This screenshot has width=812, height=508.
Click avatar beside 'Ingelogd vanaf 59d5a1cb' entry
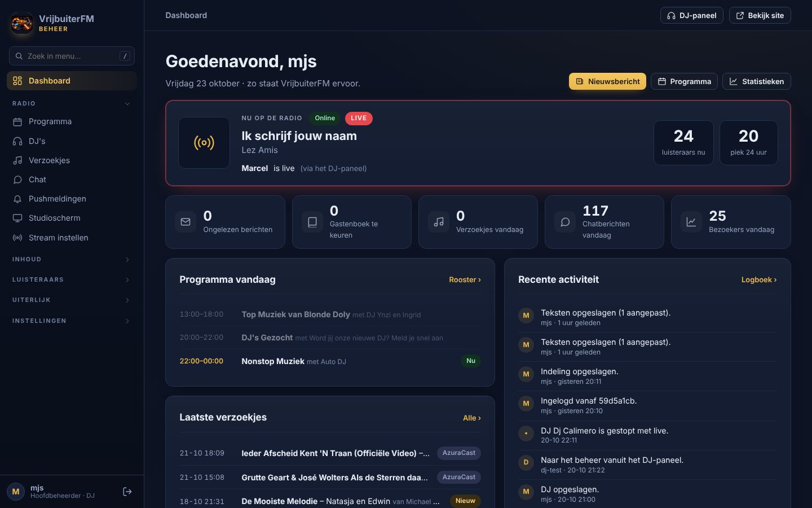(x=526, y=404)
